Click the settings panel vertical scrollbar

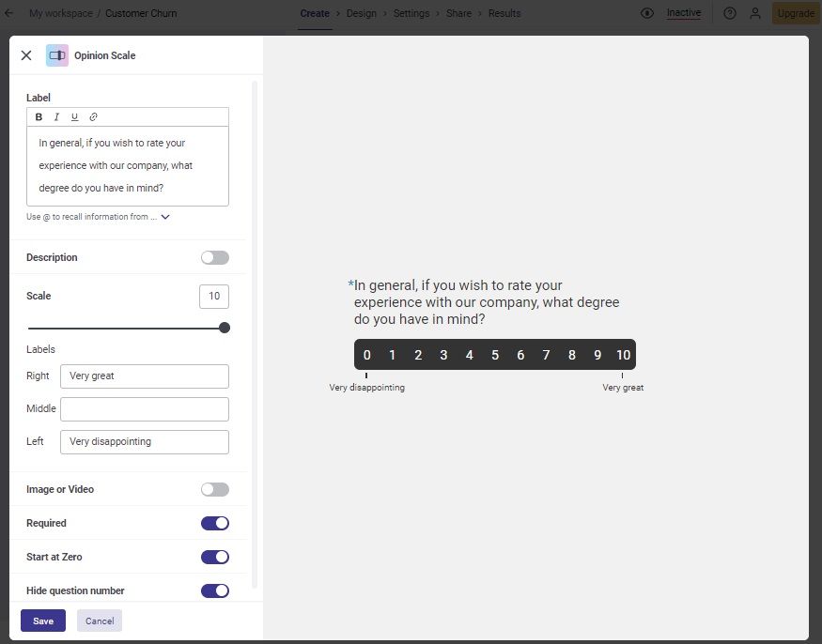(x=255, y=334)
